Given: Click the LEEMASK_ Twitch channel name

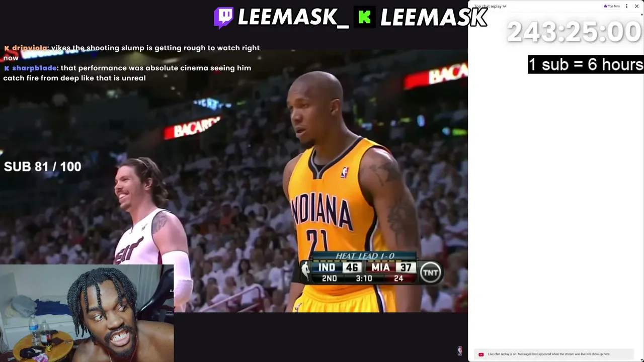Looking at the screenshot, I should [x=293, y=18].
